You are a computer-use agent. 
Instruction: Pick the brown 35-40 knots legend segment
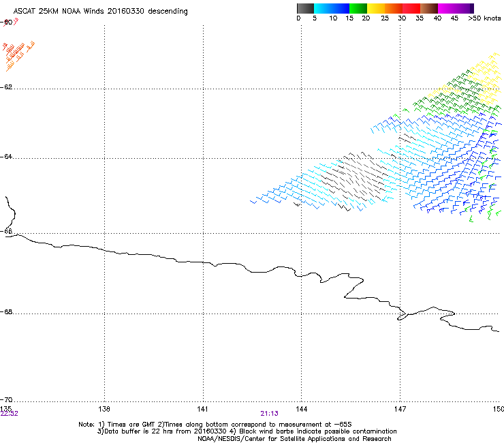429,8
